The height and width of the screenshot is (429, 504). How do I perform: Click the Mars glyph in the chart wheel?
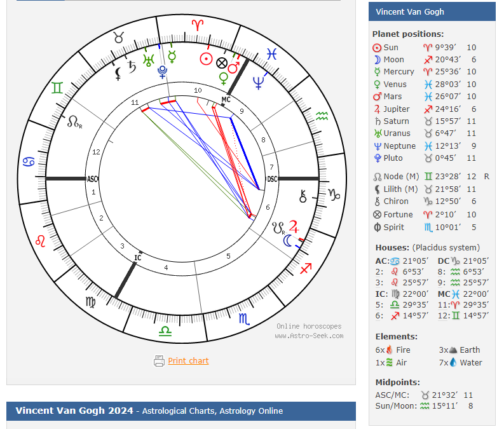point(234,67)
